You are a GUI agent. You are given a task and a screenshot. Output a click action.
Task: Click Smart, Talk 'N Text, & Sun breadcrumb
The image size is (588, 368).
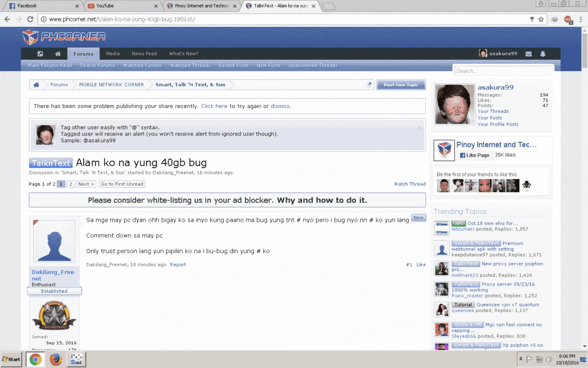[x=190, y=85]
